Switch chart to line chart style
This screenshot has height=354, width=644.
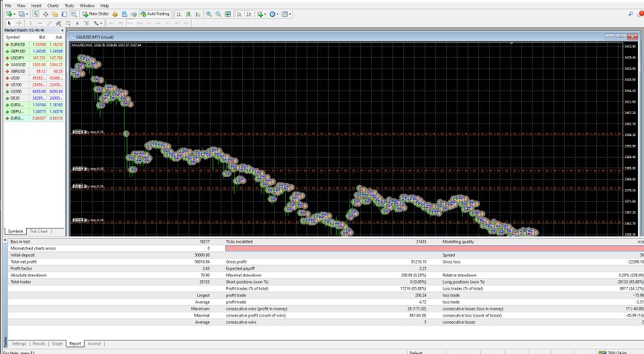(x=198, y=14)
